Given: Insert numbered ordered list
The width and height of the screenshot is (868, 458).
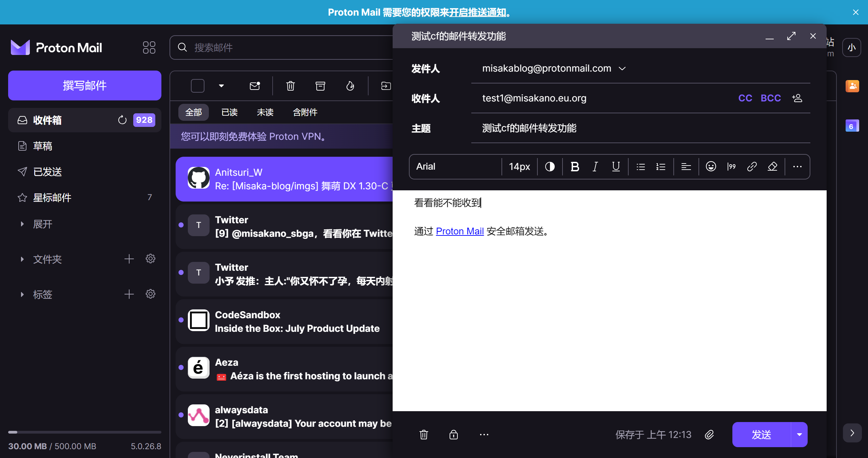Looking at the screenshot, I should [661, 167].
